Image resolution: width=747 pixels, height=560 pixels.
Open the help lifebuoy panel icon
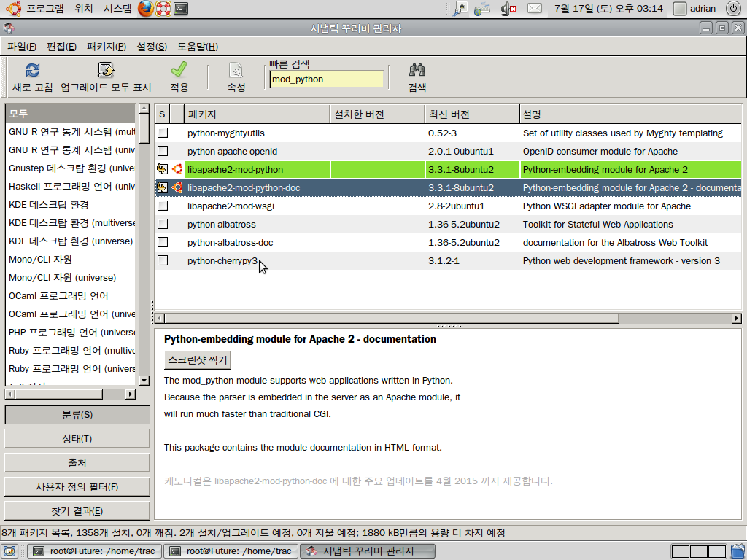[163, 8]
